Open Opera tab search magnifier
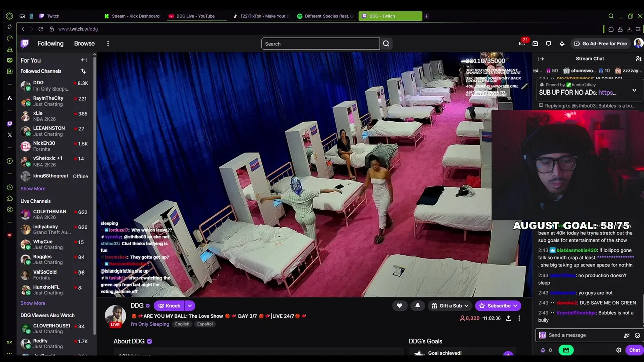 pos(611,16)
